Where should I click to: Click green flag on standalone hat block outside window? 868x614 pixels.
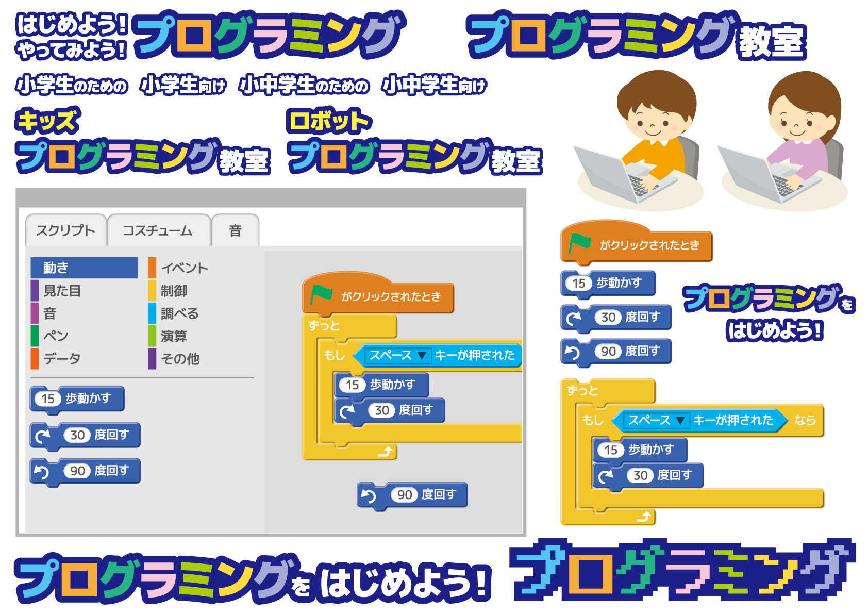coord(580,243)
